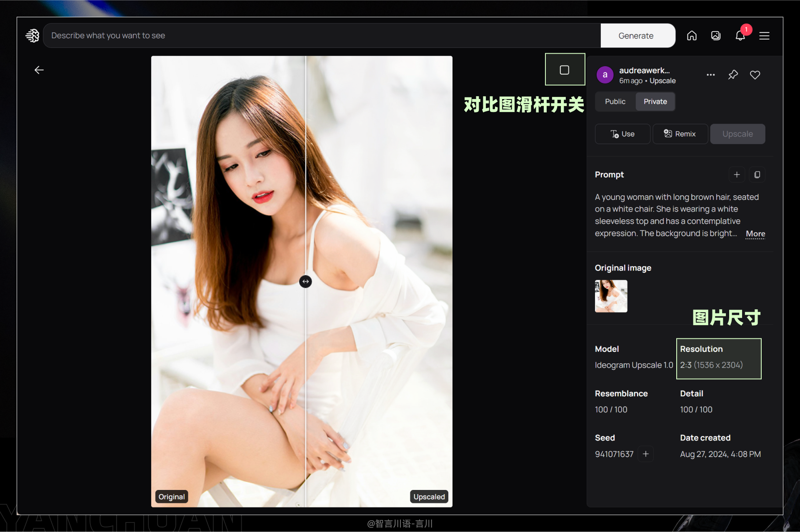Click the Resemblance value 100 / 100
Screen dimensions: 800x532
click(611, 410)
